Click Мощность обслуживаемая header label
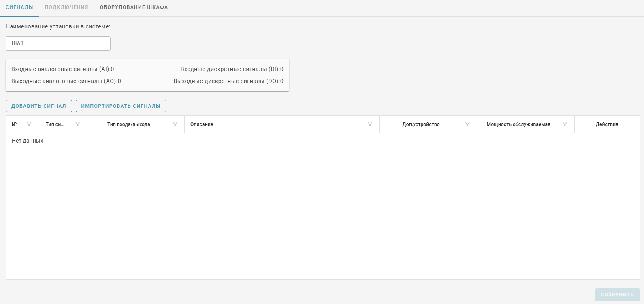 pyautogui.click(x=518, y=124)
